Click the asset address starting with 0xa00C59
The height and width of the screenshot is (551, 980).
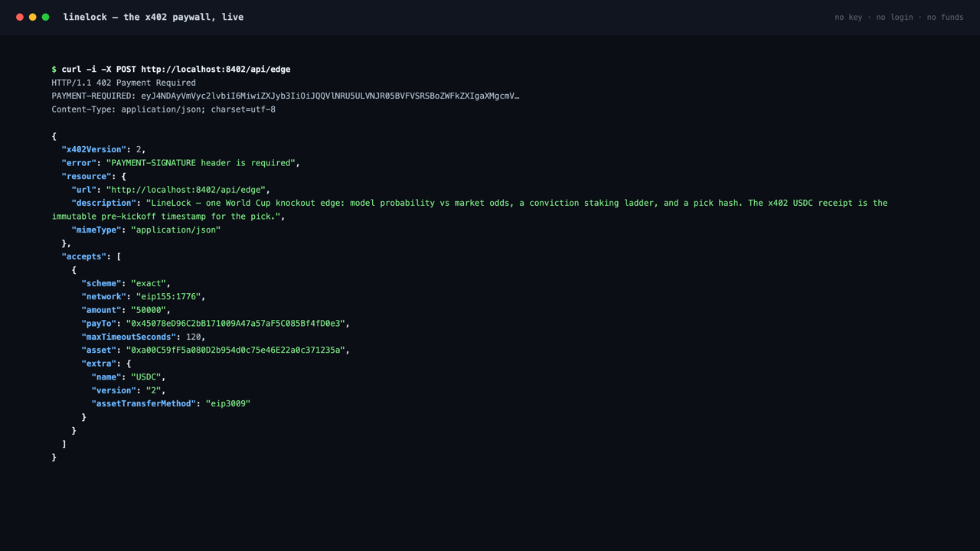[x=236, y=350]
